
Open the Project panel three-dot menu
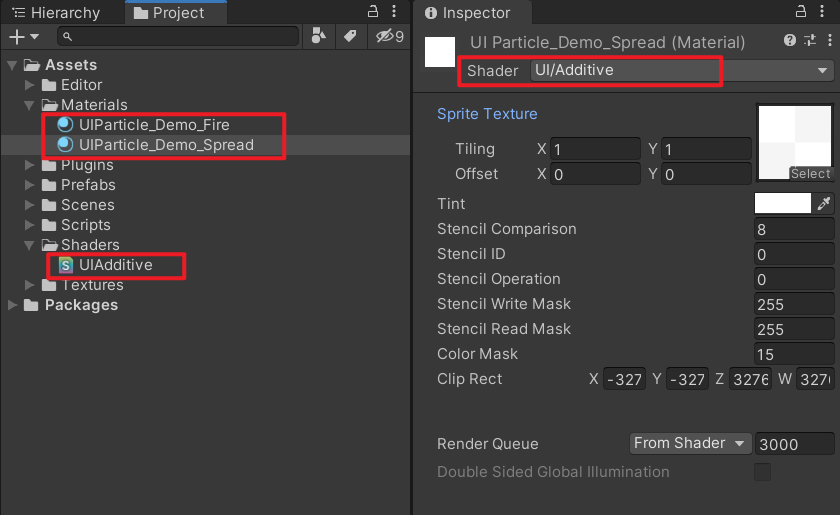click(394, 11)
